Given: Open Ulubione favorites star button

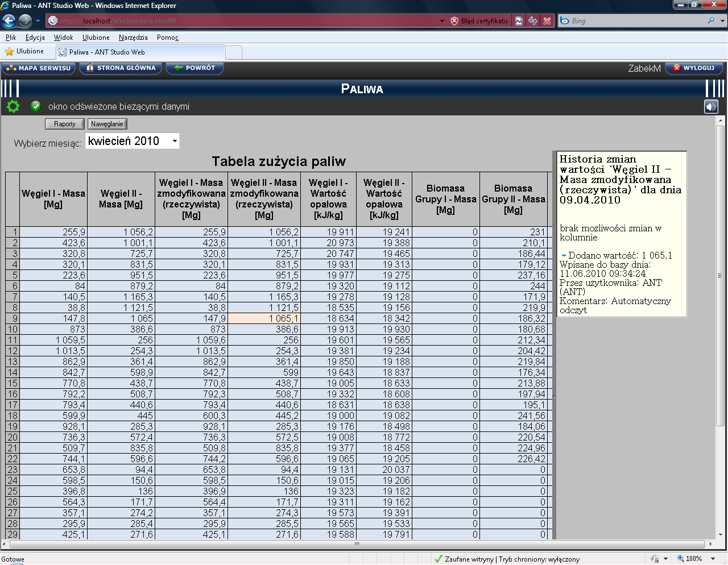Looking at the screenshot, I should pos(24,51).
